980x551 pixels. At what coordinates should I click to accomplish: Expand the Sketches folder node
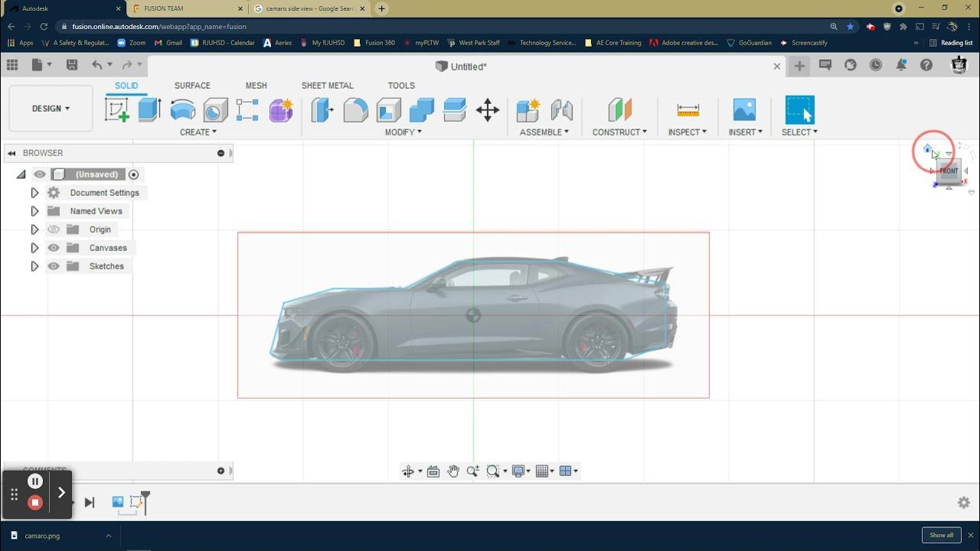[x=34, y=266]
